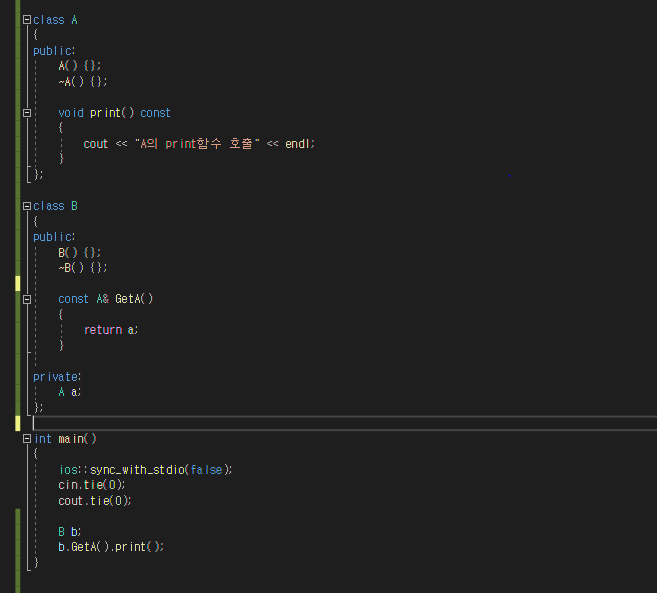657x593 pixels.
Task: Click the 'int main()' signature
Action: click(x=65, y=439)
